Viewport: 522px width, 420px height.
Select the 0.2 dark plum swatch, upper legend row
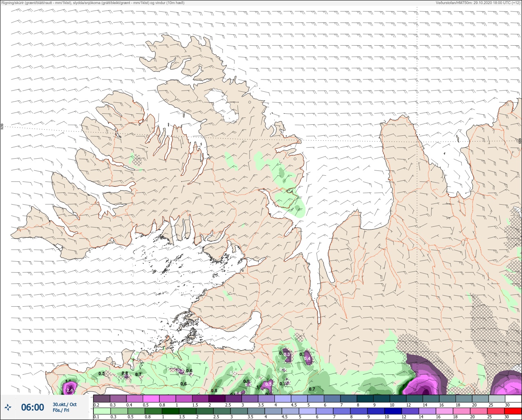click(102, 398)
